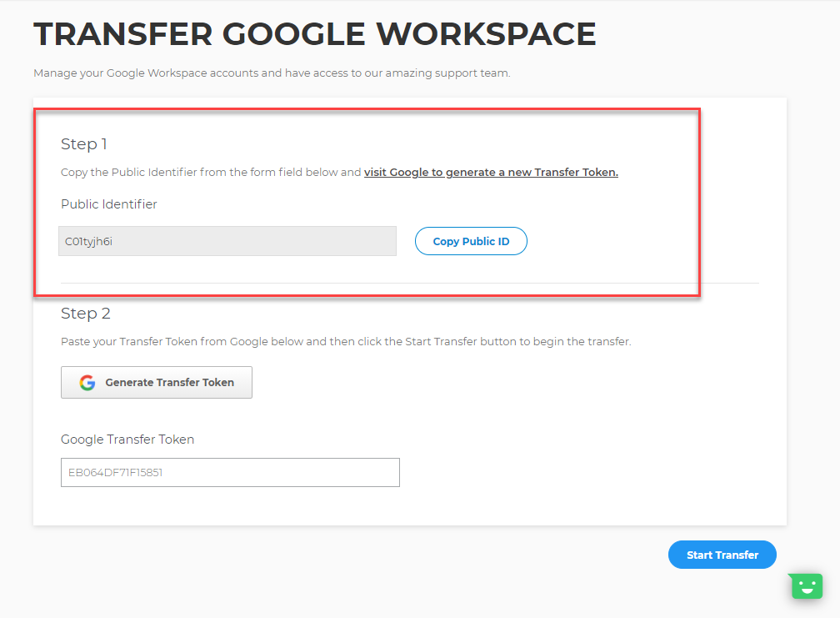The width and height of the screenshot is (840, 618).
Task: Focus the field with placeholder EB064DF71F15851
Action: click(x=229, y=472)
